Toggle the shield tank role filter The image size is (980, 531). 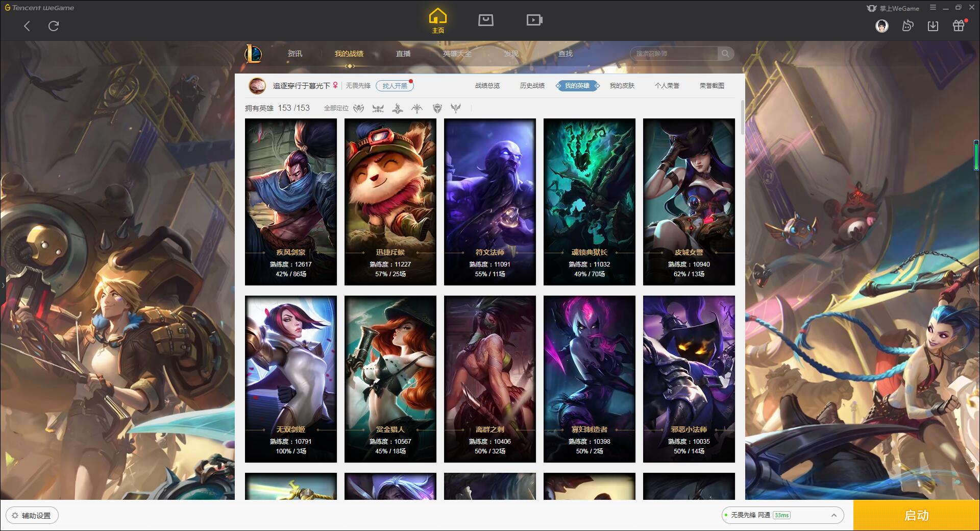[437, 108]
